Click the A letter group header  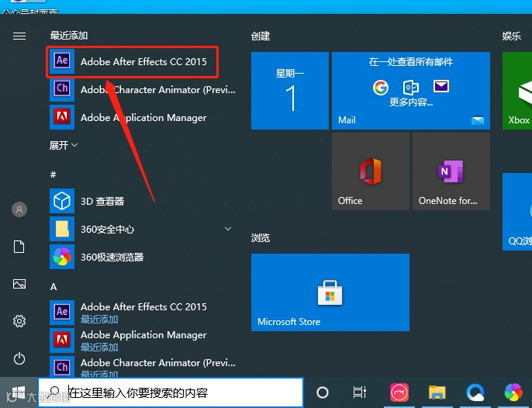point(54,287)
